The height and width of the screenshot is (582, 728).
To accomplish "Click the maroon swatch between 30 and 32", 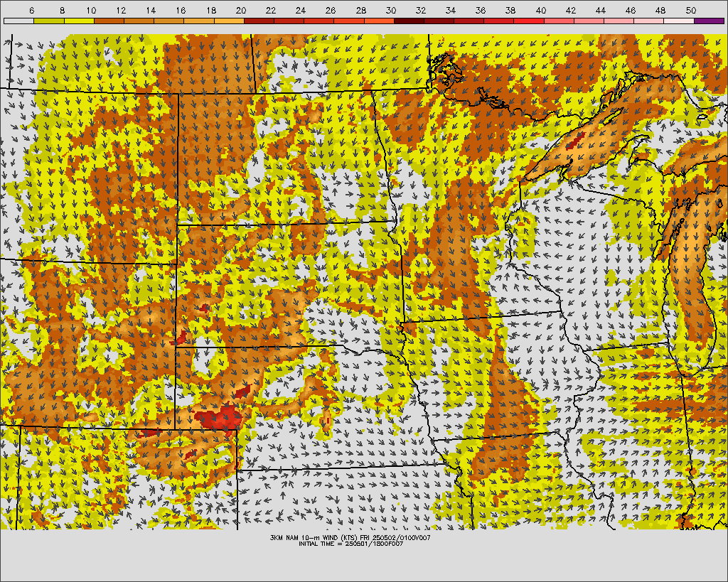I will tap(409, 21).
